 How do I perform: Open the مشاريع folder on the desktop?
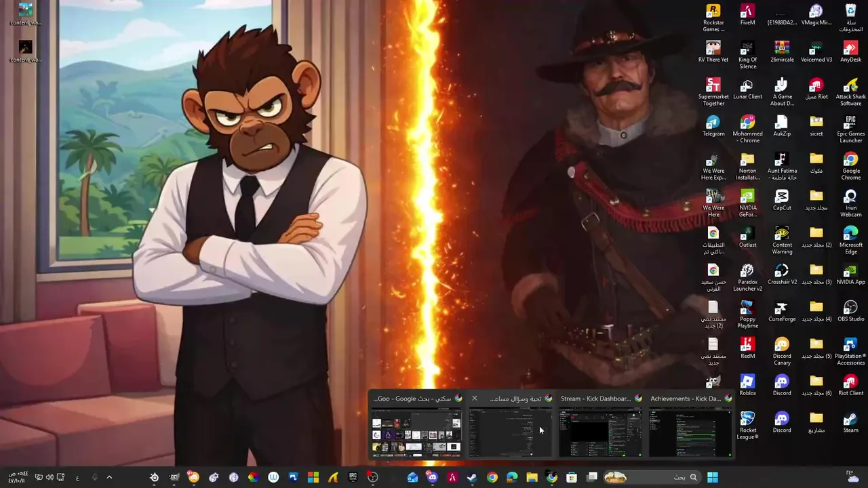click(x=816, y=423)
